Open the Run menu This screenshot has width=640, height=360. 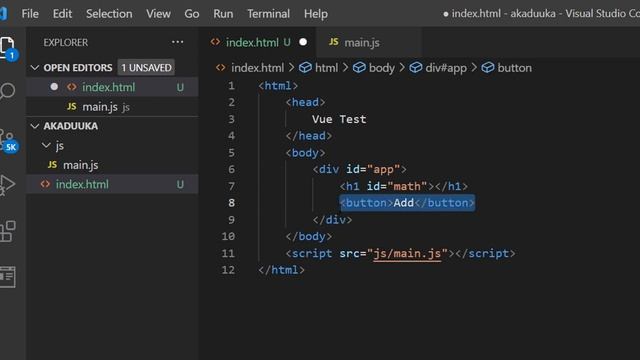[x=223, y=13]
